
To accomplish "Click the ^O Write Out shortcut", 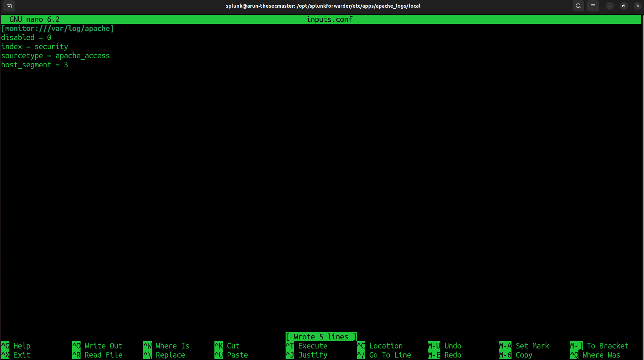I will tap(97, 346).
